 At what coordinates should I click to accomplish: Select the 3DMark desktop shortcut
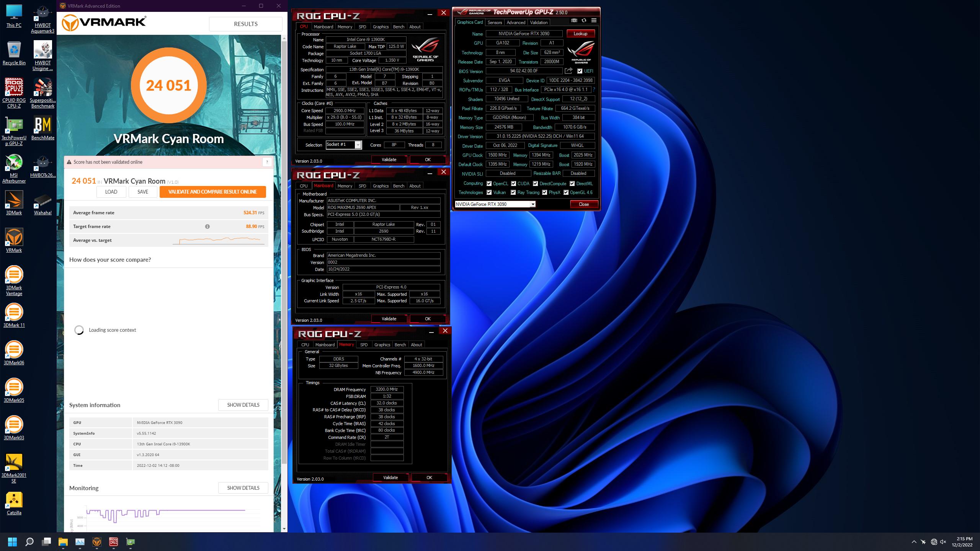click(x=14, y=203)
